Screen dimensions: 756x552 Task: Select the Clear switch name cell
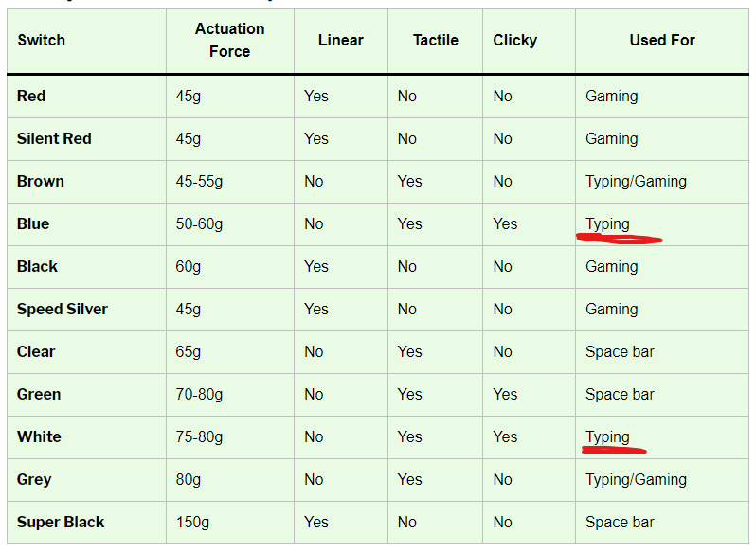click(36, 351)
